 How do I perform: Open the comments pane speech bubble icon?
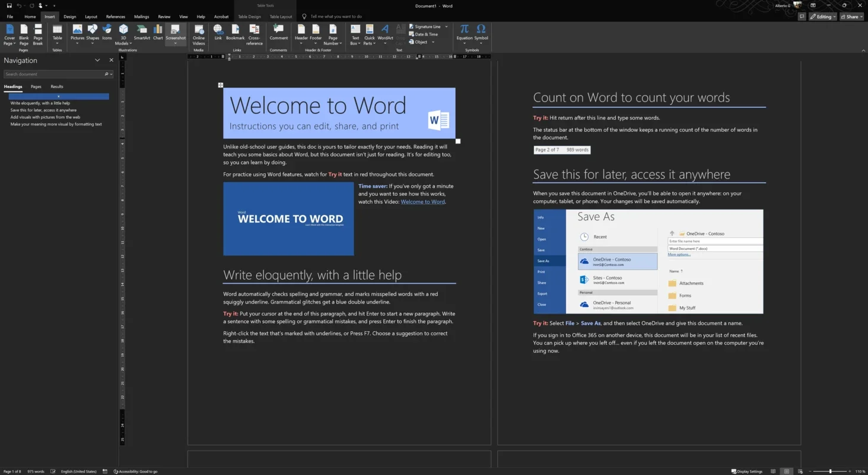[802, 17]
